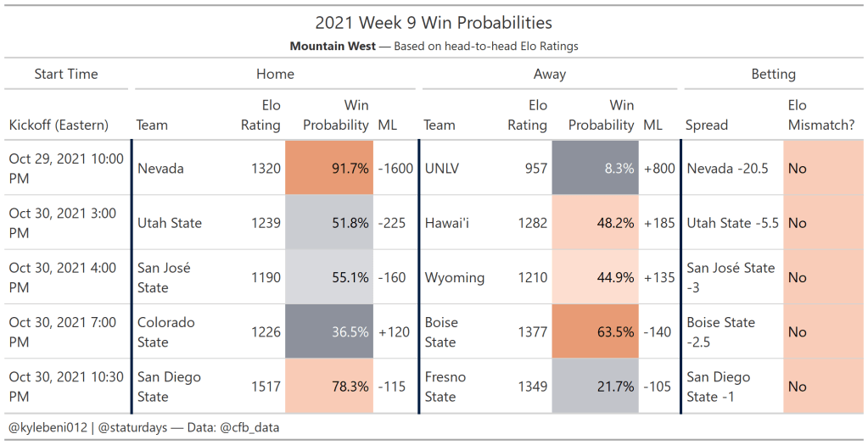
Task: Click the -105 moneyline for Fresno State
Action: pyautogui.click(x=659, y=387)
